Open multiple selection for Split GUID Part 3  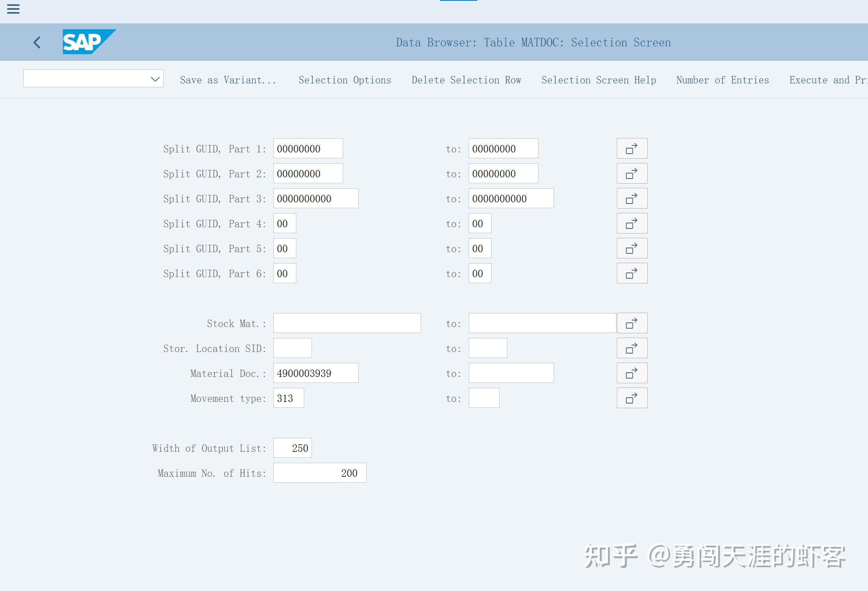[632, 198]
